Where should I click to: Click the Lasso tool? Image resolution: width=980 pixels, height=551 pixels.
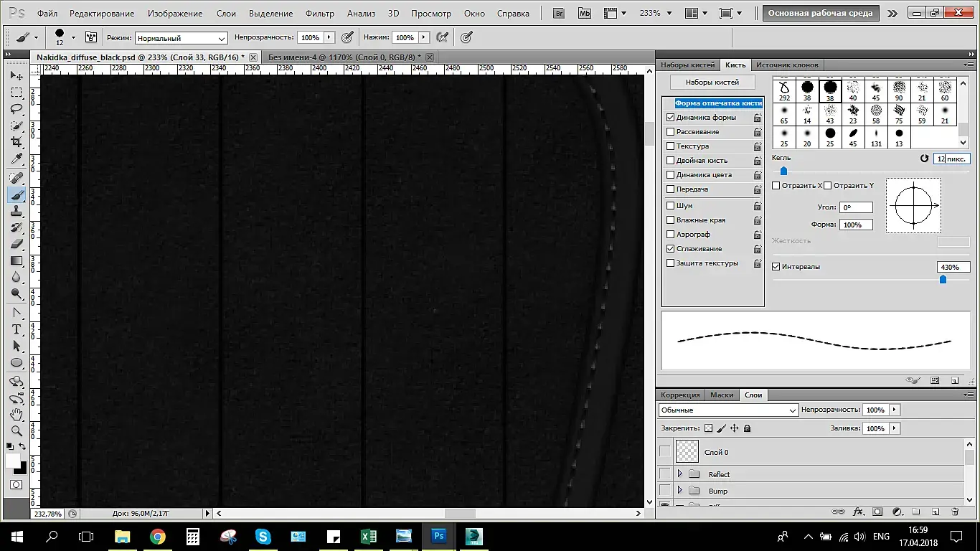17,109
